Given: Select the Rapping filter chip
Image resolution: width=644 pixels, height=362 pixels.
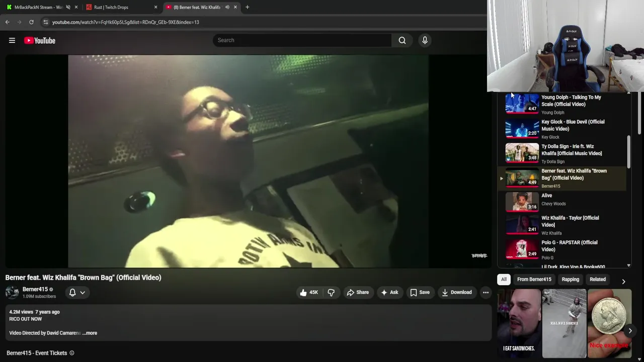Looking at the screenshot, I should (571, 279).
